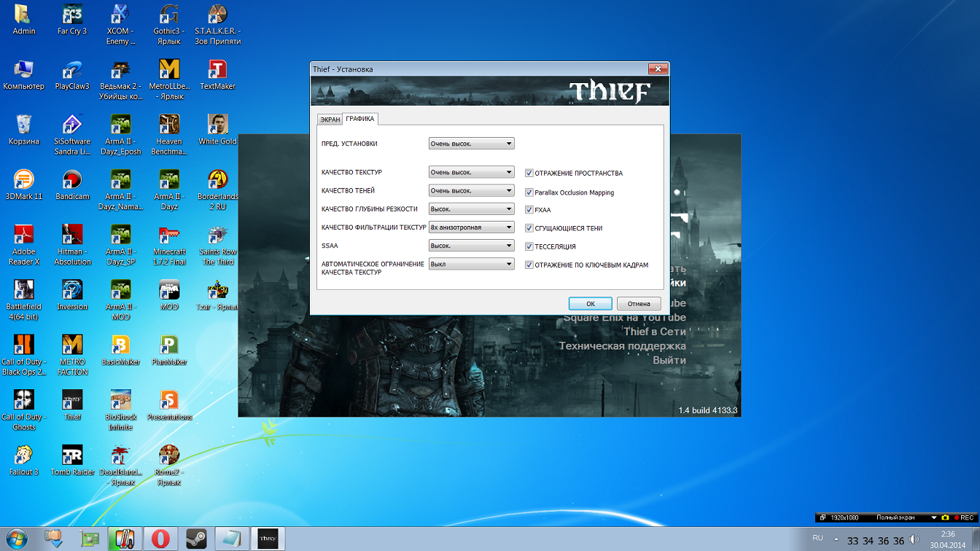Expand the КАЧЕСТВО ТЕНЕЙ dropdown
The image size is (980, 551).
[471, 191]
